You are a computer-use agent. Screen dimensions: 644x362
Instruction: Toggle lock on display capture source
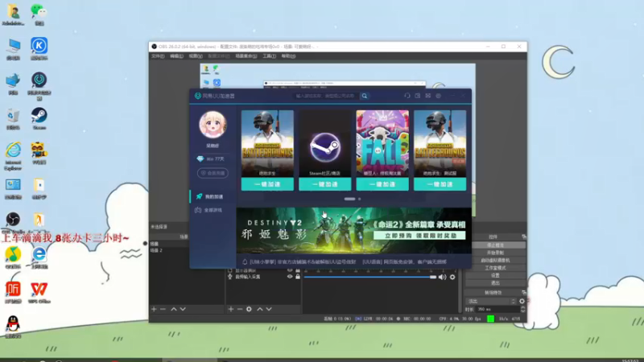[298, 270]
